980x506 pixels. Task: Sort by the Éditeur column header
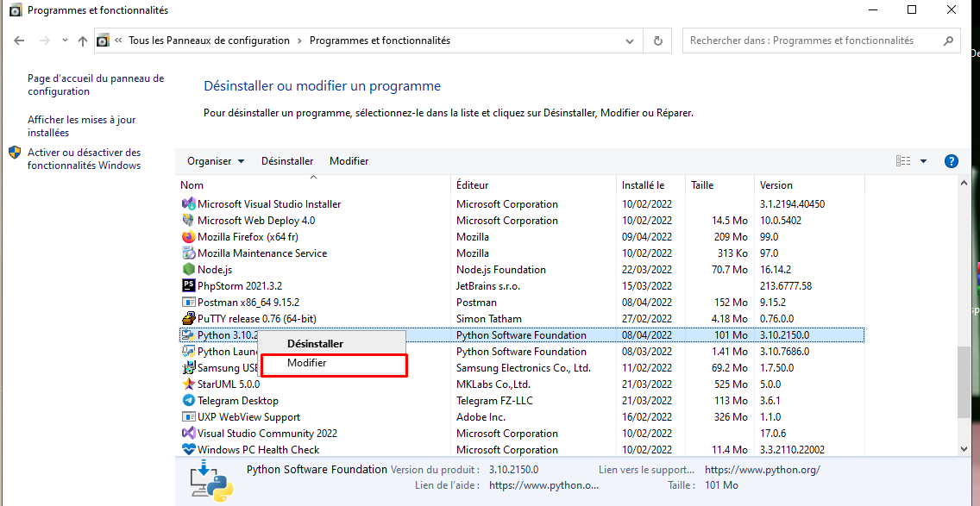click(x=534, y=185)
